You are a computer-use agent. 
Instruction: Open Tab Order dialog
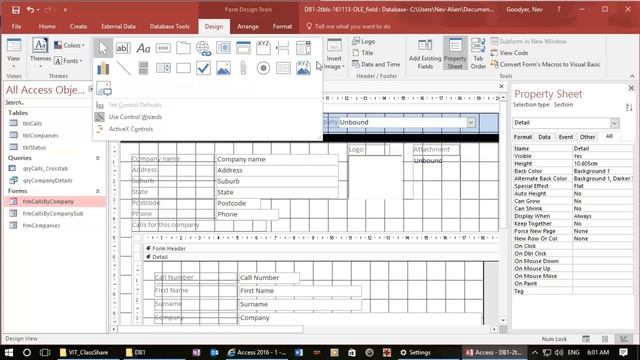478,53
